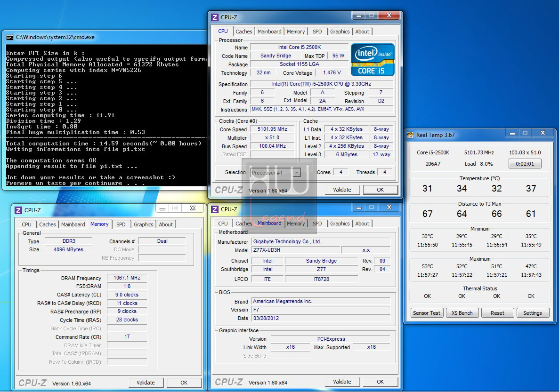Screen dimensions: 559x392
Task: Click the Manufacturer field Gigabyte Technology
Action: pyautogui.click(x=321, y=241)
